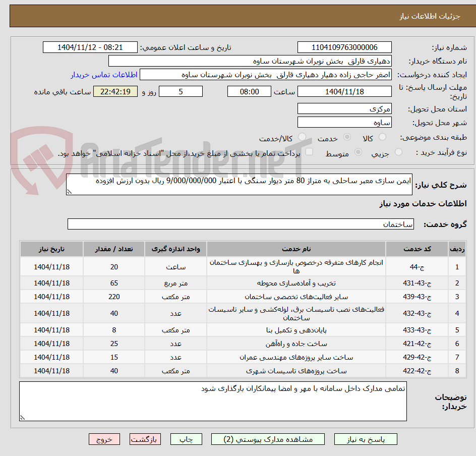Click the delivery province field مرکزی
Screen dimensions: 476x456
[x=344, y=108]
